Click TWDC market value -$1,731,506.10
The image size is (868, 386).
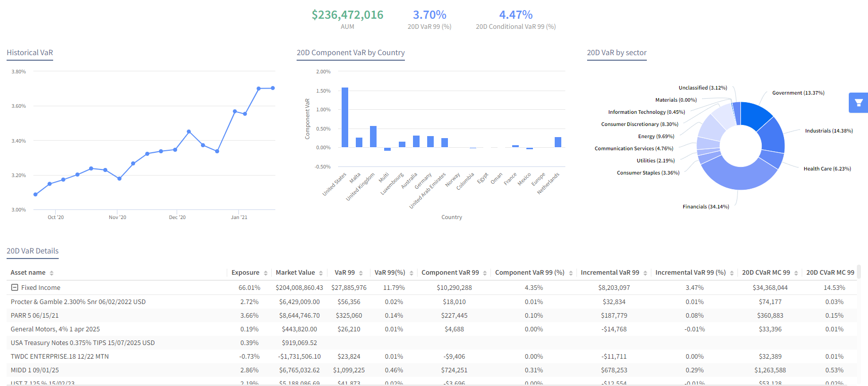(299, 356)
